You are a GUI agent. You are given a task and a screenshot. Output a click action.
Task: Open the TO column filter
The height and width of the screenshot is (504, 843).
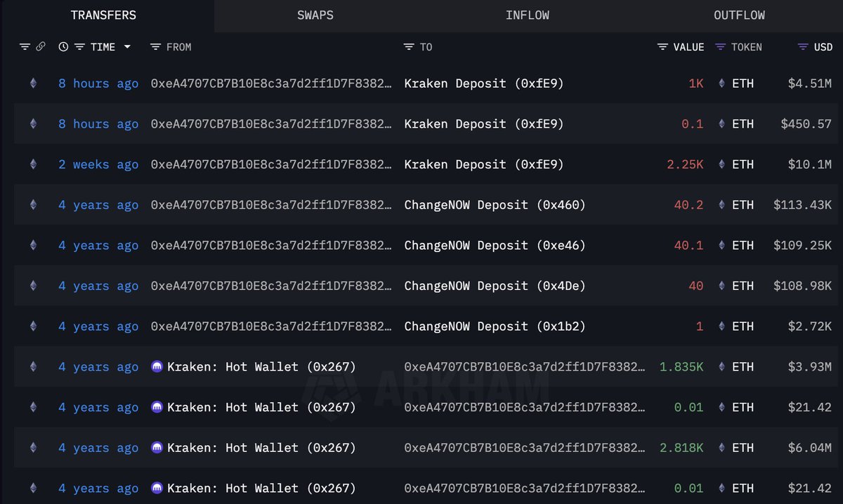pos(409,47)
